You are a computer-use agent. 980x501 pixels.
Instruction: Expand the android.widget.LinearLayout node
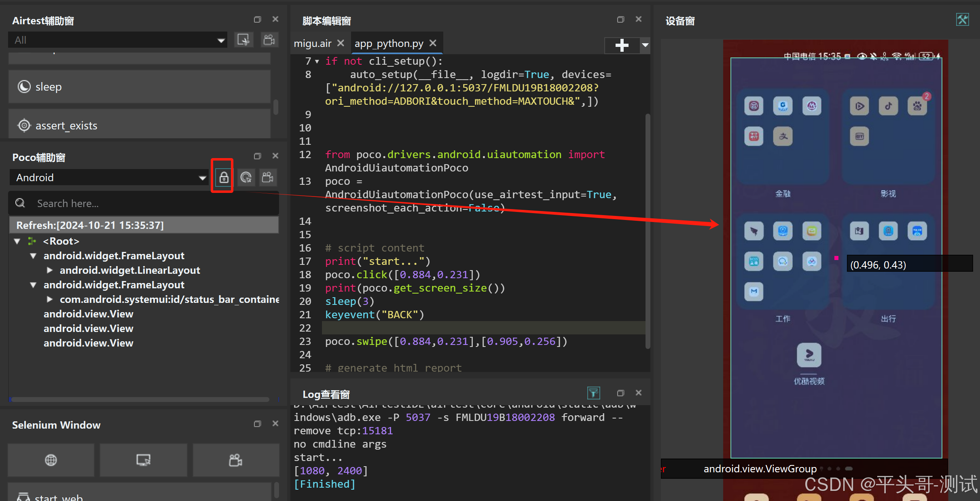tap(49, 270)
